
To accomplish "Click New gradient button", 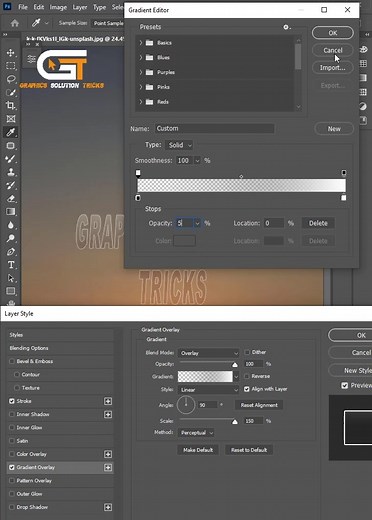I will [x=334, y=129].
